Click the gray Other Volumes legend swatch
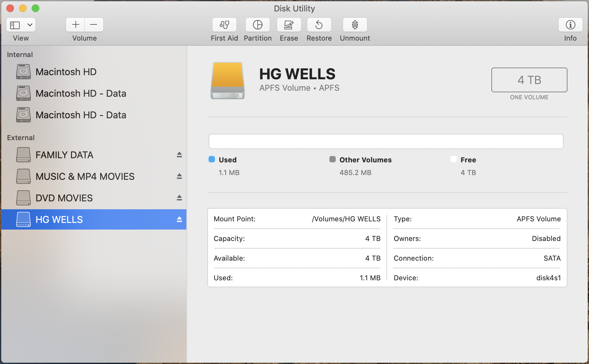Screen dimensions: 589x364 (x=333, y=159)
